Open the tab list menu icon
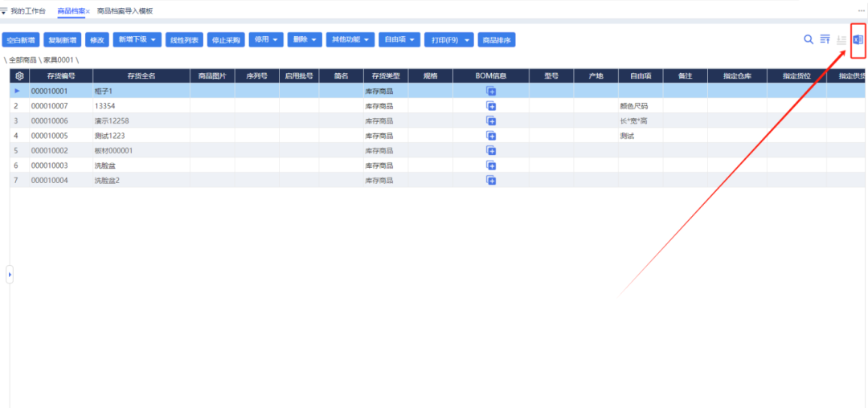The image size is (868, 408). pos(4,10)
